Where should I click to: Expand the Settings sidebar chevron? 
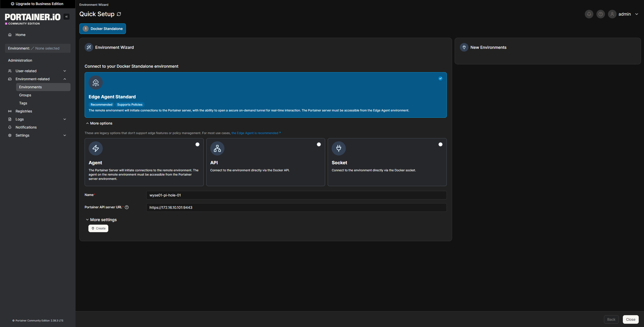[x=65, y=135]
